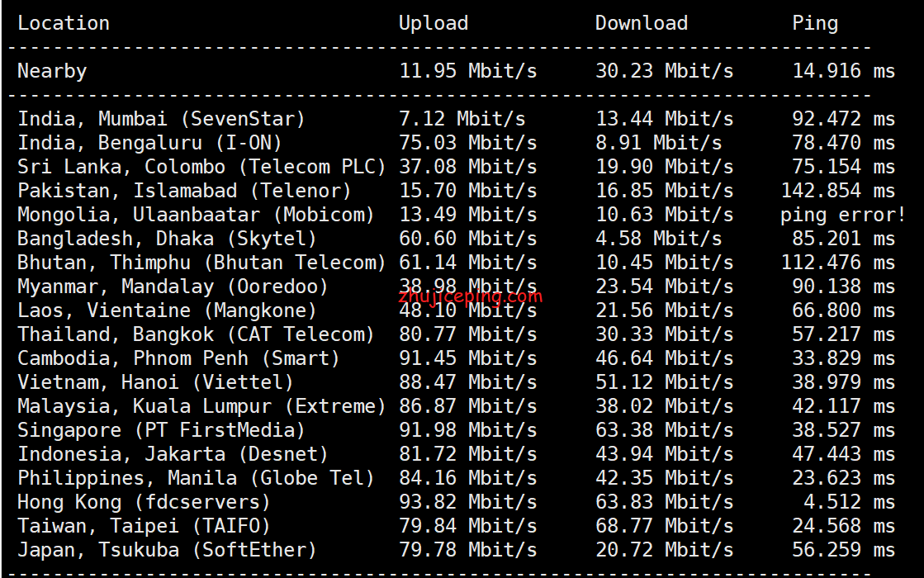This screenshot has width=924, height=578.
Task: Click the Location column header
Action: (64, 23)
